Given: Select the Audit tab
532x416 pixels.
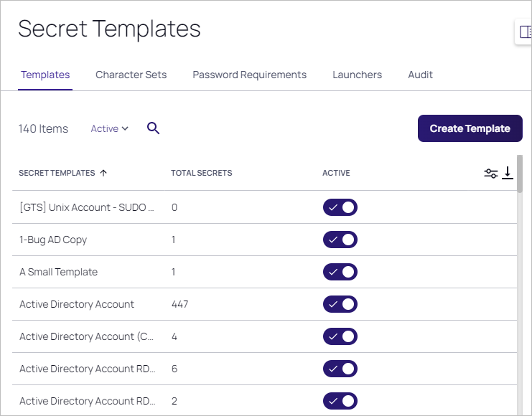Looking at the screenshot, I should point(420,75).
